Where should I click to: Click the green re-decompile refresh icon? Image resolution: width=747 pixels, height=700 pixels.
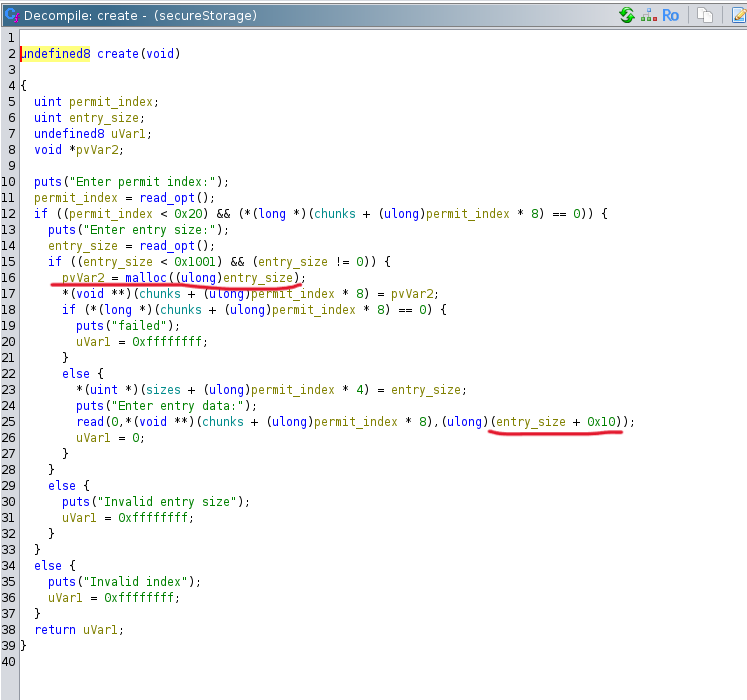[x=627, y=15]
